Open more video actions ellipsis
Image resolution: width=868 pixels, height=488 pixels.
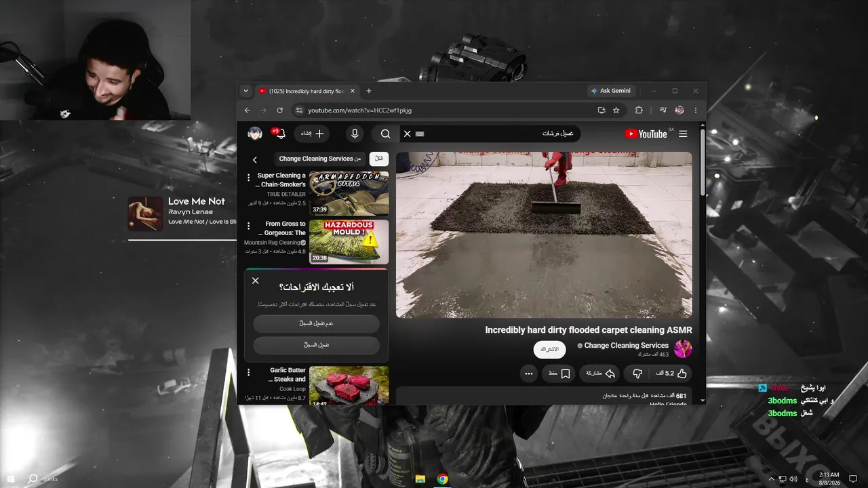(x=528, y=373)
